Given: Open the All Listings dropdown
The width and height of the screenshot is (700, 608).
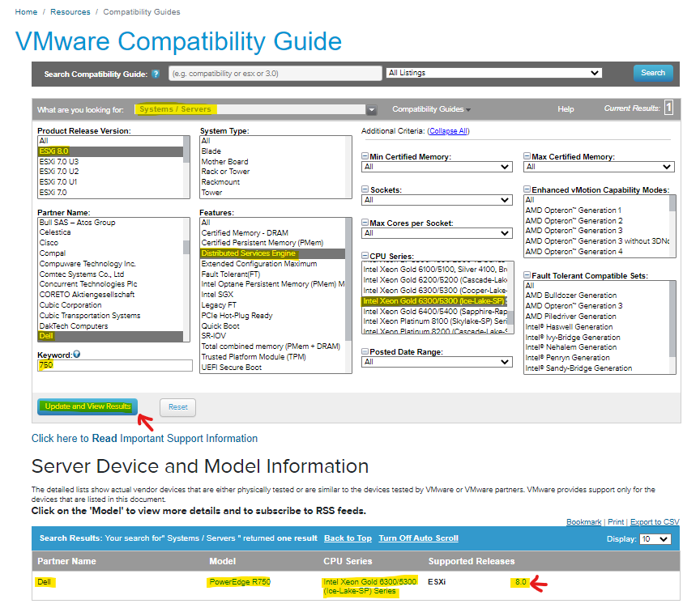Looking at the screenshot, I should tap(493, 73).
